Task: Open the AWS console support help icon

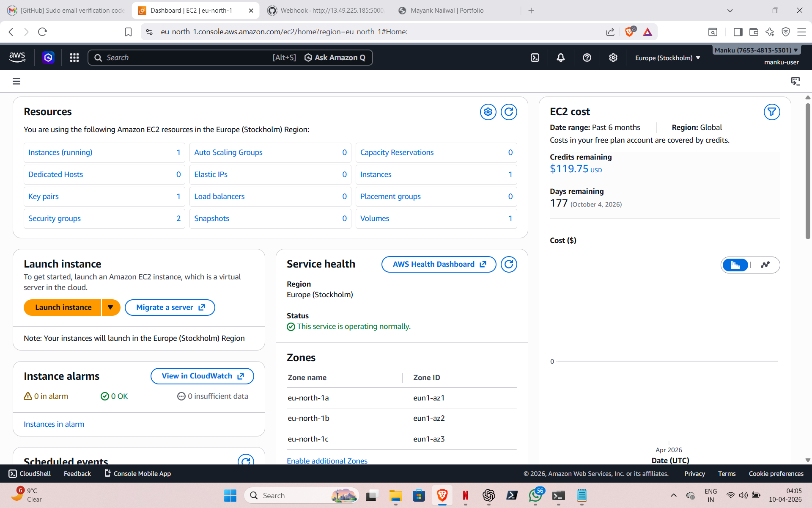Action: (x=587, y=58)
